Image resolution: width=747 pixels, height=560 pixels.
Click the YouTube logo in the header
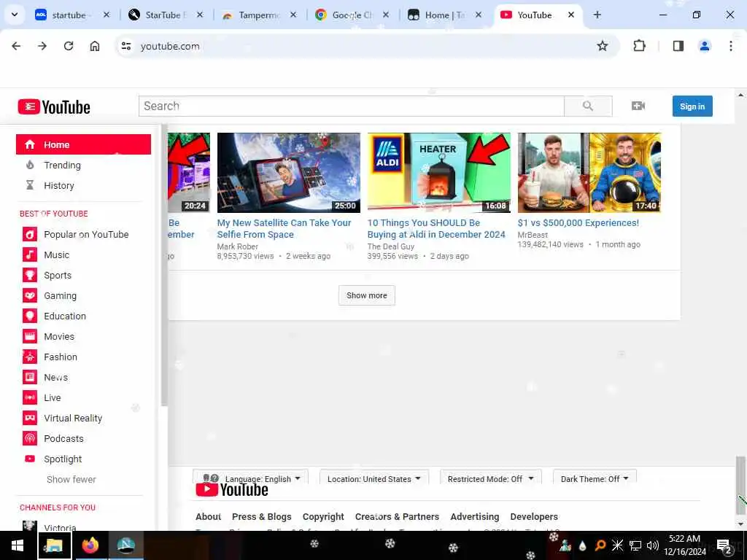[54, 106]
